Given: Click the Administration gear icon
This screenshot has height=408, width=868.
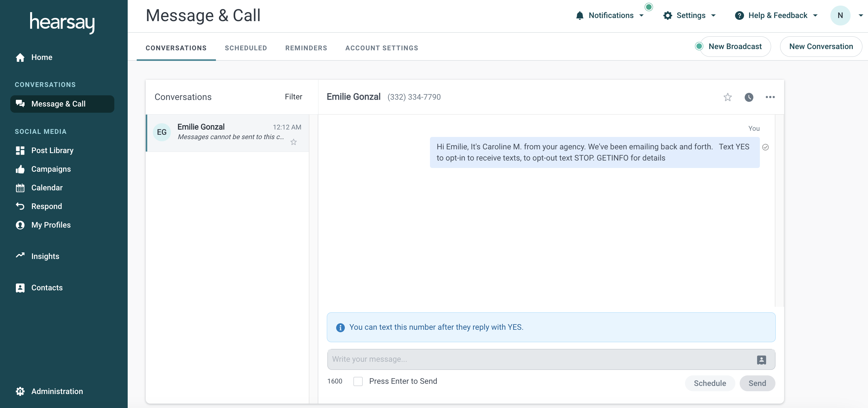Looking at the screenshot, I should pos(20,391).
